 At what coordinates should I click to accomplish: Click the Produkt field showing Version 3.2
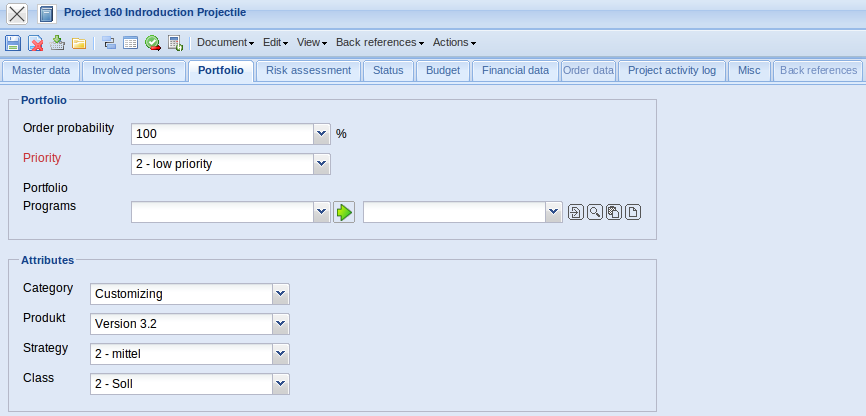pyautogui.click(x=180, y=324)
